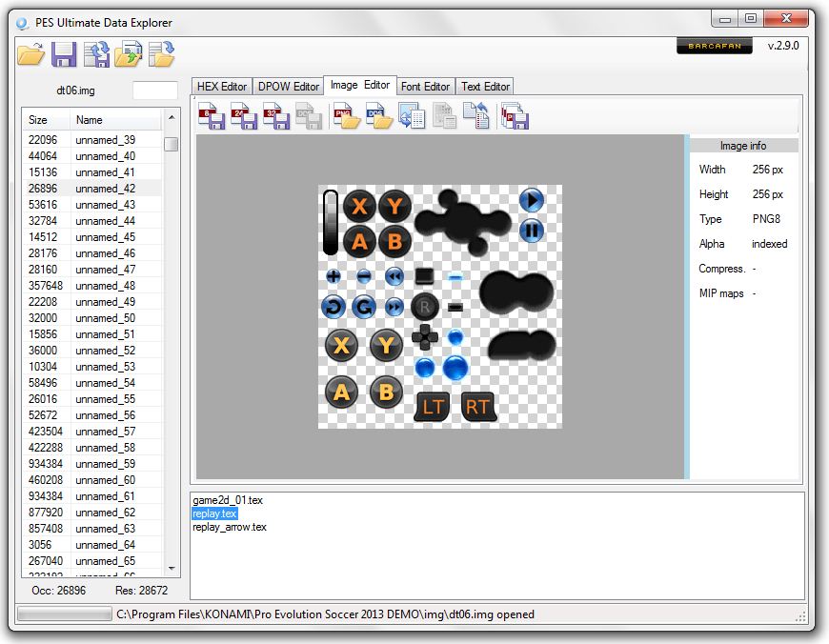829x644 pixels.
Task: Select replay.tex in the texture list
Action: (214, 513)
